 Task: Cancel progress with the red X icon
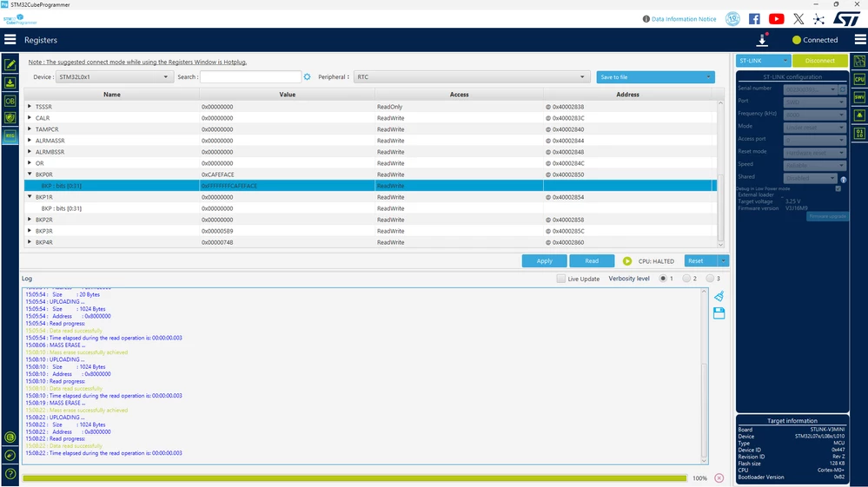[719, 477]
